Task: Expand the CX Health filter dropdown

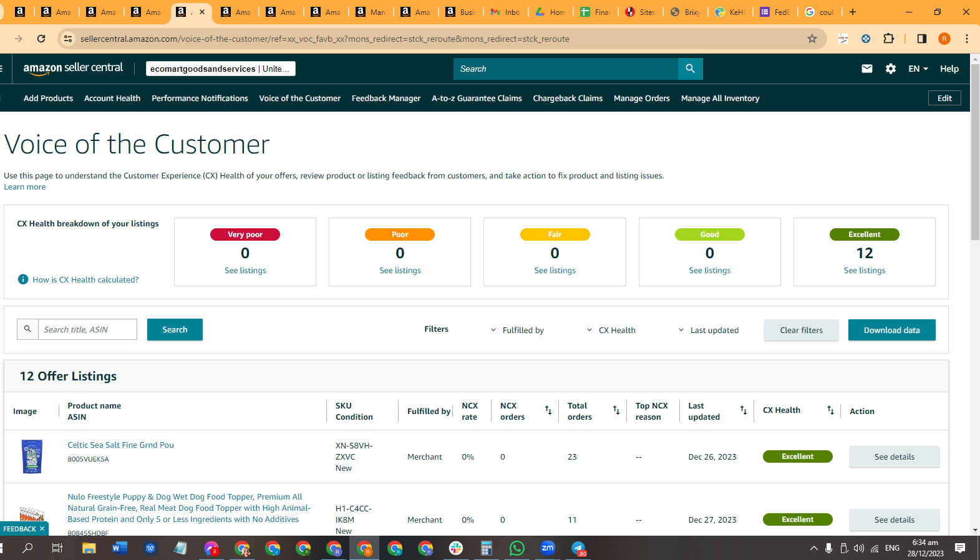Action: coord(611,330)
